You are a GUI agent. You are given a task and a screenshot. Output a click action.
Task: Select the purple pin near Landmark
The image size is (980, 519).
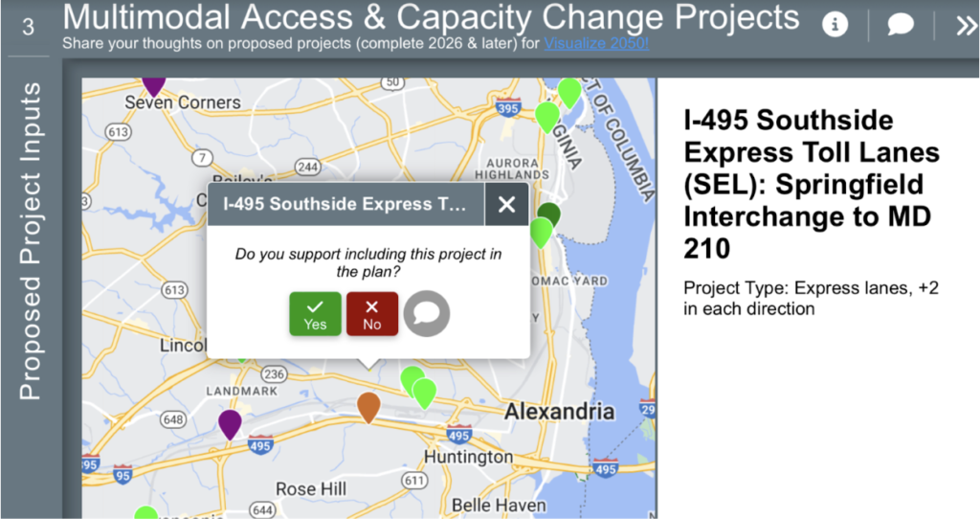[x=230, y=424]
